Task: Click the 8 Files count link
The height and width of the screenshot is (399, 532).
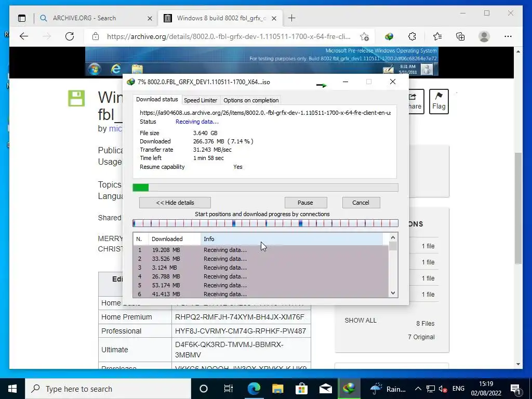Action: click(x=425, y=323)
